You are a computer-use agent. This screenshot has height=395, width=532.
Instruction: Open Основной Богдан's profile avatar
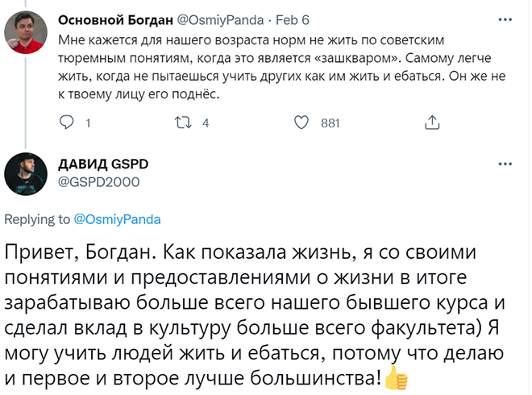pyautogui.click(x=26, y=32)
